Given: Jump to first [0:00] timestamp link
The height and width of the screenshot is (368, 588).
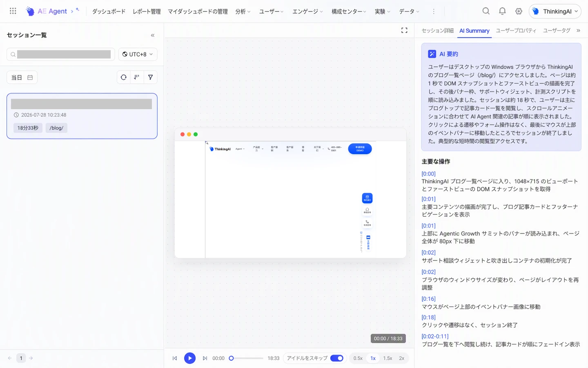Looking at the screenshot, I should [428, 174].
